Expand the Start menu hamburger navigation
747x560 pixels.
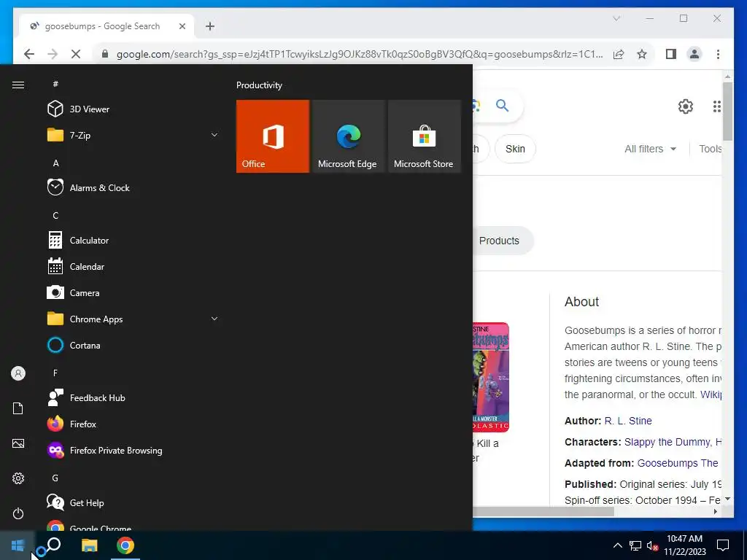[x=18, y=85]
